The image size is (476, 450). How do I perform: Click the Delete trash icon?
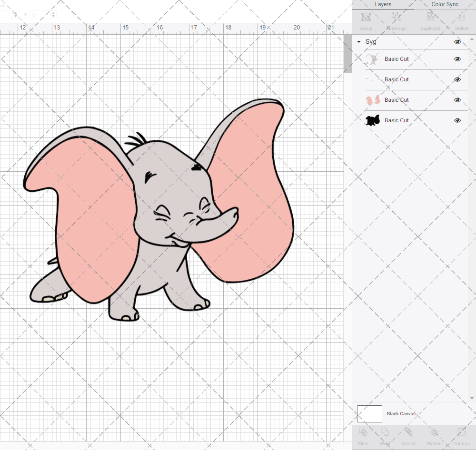click(462, 17)
